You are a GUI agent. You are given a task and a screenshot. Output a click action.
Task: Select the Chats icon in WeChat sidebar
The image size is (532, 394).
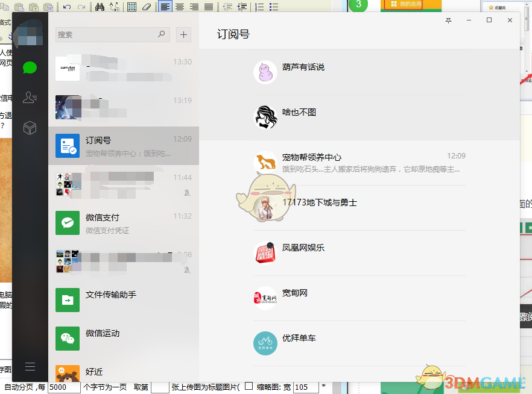click(x=30, y=67)
